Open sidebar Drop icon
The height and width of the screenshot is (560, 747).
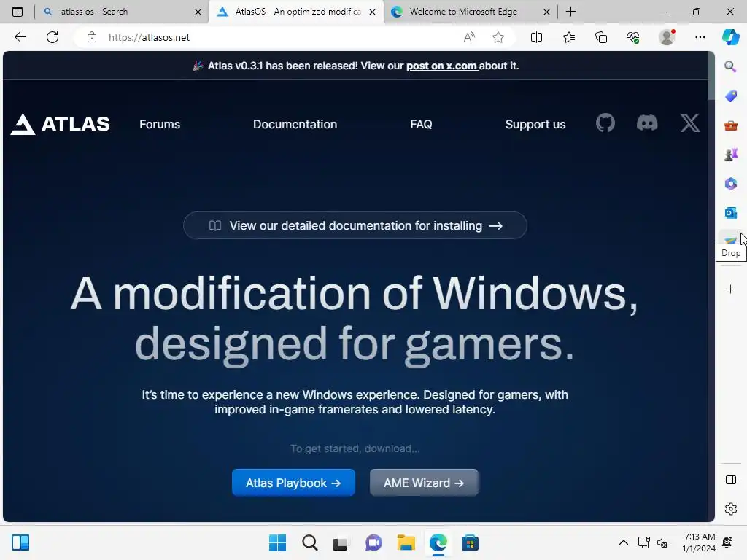[730, 239]
